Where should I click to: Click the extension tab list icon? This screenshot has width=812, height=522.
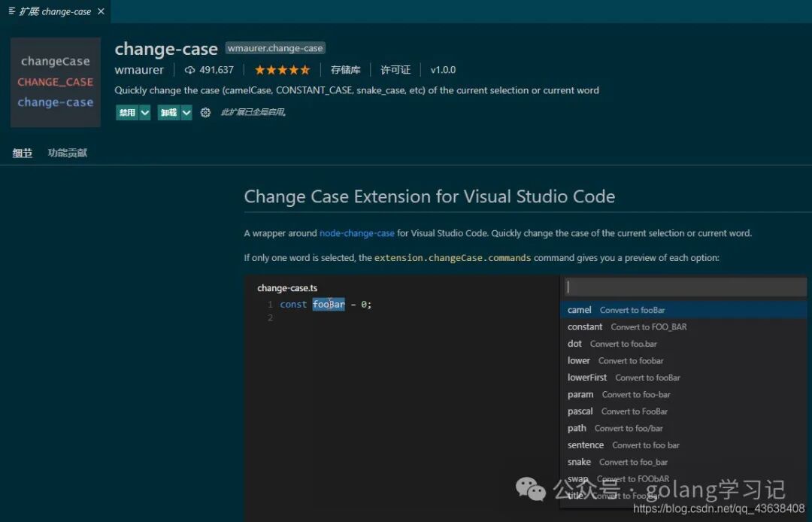tap(12, 11)
